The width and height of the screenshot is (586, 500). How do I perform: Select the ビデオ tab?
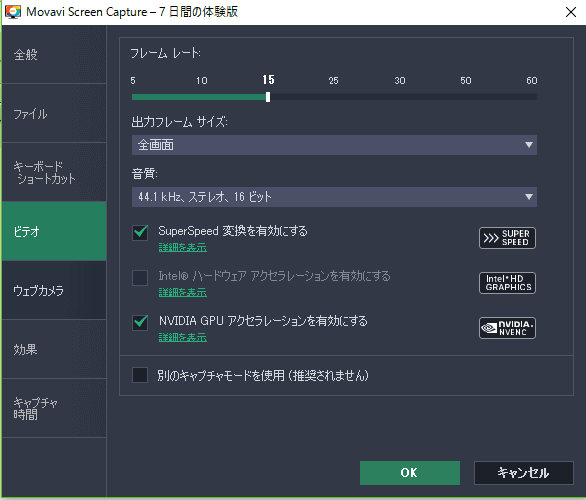click(54, 231)
